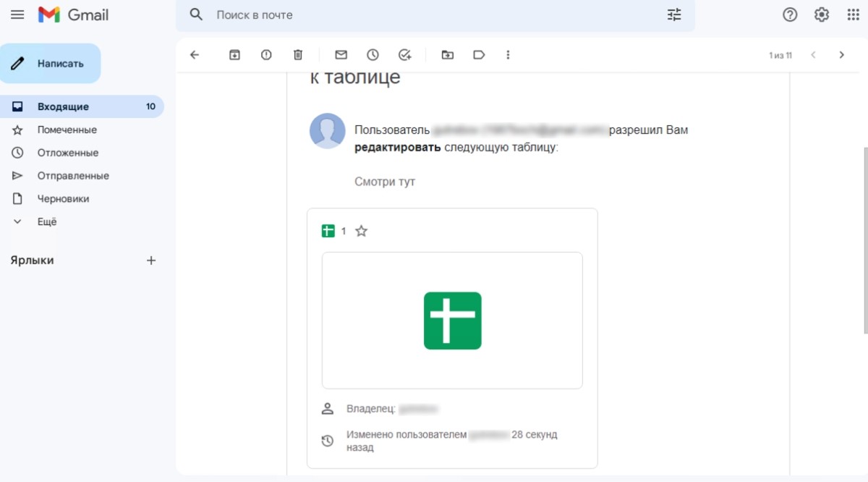
Task: Go to Отправленные folder
Action: pyautogui.click(x=73, y=176)
